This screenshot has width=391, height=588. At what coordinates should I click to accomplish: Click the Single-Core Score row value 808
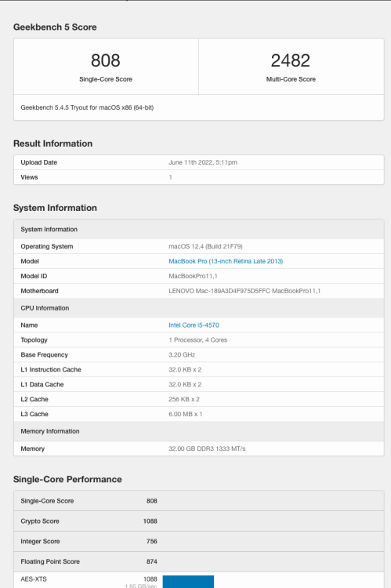152,501
